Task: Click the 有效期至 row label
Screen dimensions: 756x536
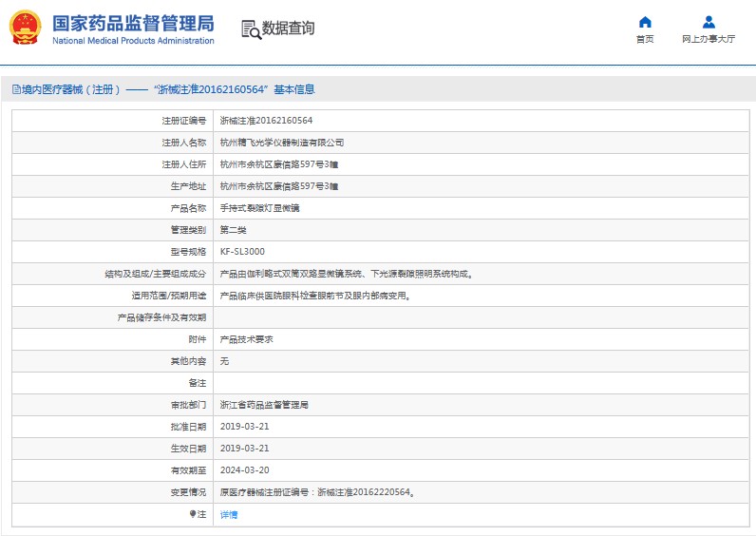Action: pos(188,469)
